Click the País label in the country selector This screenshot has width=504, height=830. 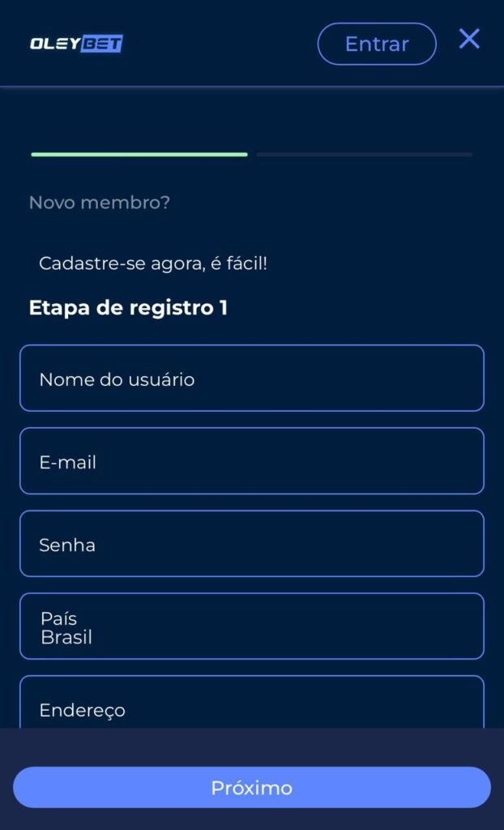58,619
